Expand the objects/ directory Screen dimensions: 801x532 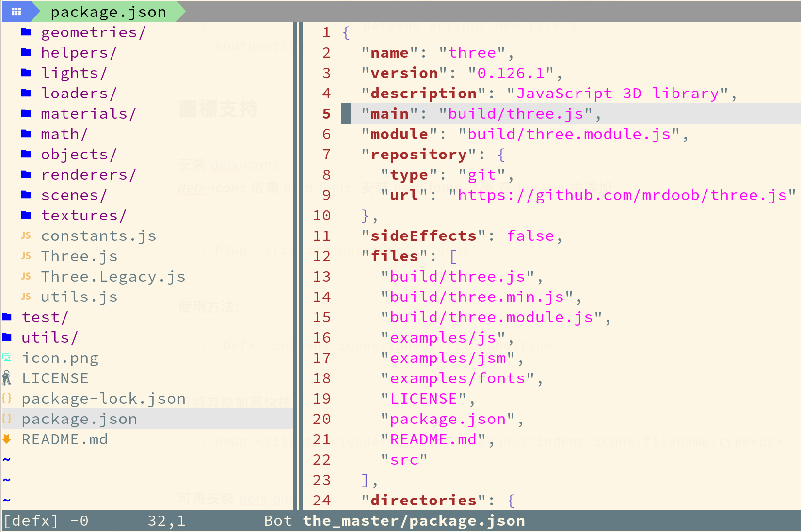[79, 155]
